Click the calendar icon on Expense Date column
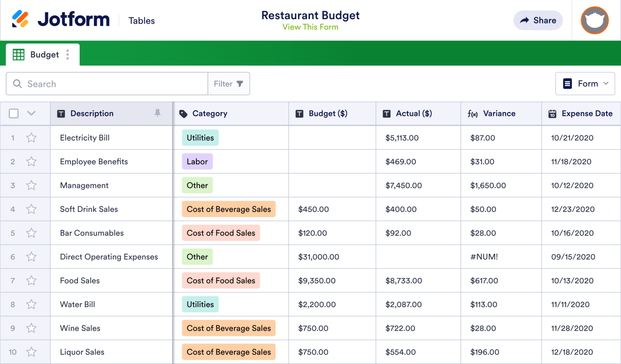The height and width of the screenshot is (364, 621). tap(552, 114)
